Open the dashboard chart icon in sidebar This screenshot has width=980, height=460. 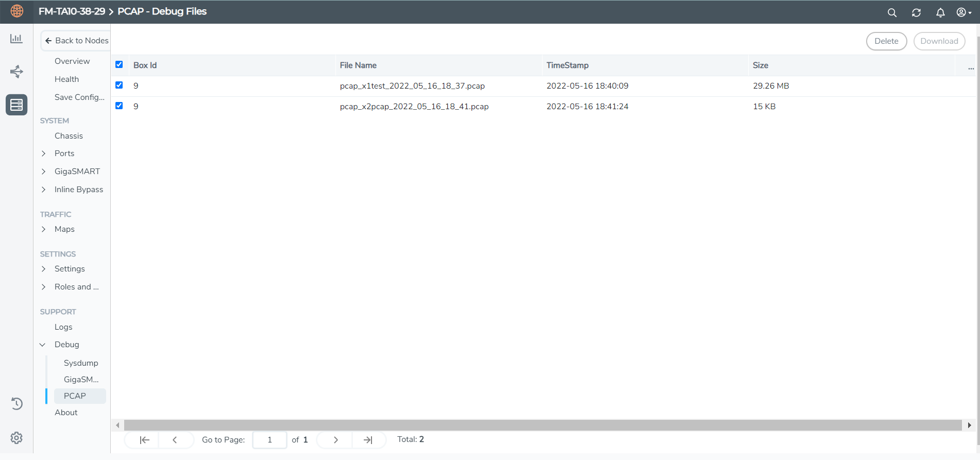16,39
